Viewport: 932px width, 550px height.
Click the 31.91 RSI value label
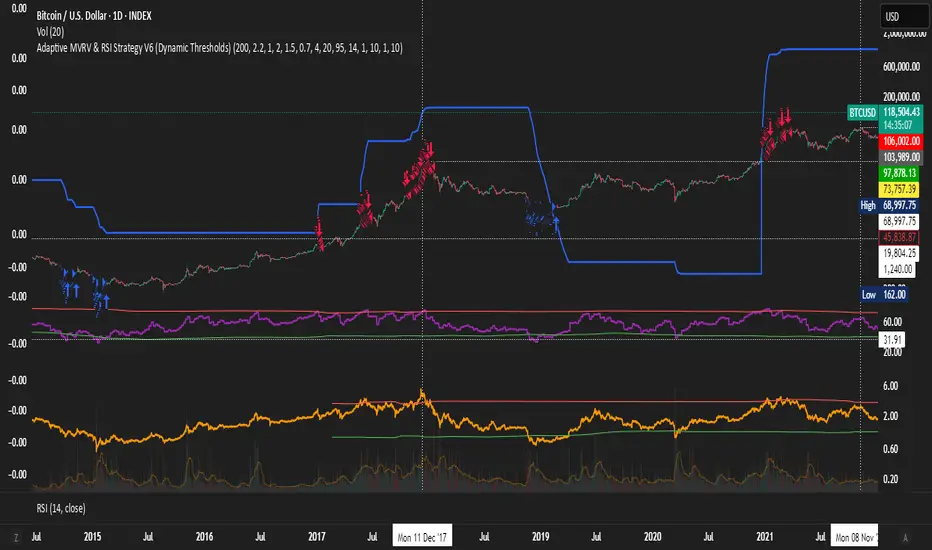(892, 340)
